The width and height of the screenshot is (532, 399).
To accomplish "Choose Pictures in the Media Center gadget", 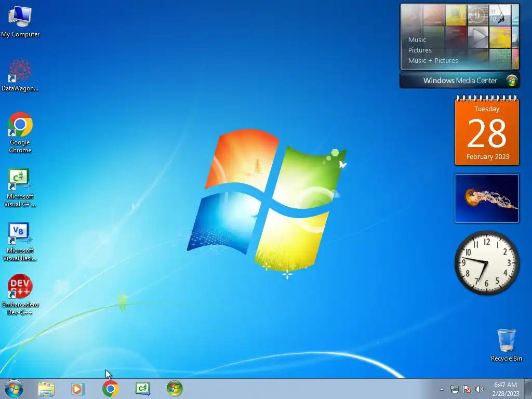I will coord(420,50).
